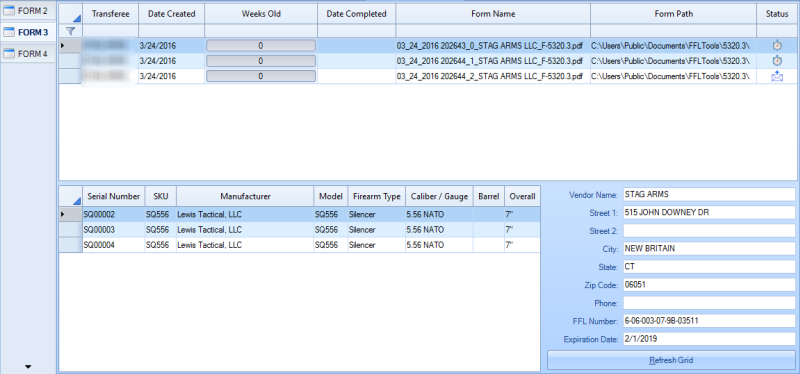Click the serial grid select-all corner triangle
Screen dimensions: 800x374
77,201
